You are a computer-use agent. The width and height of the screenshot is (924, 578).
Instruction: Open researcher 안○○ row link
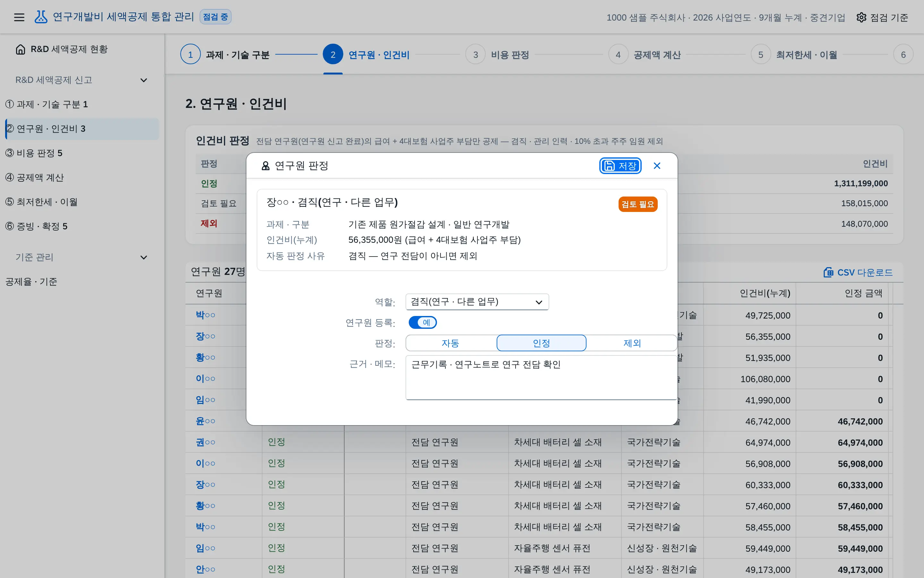point(205,570)
